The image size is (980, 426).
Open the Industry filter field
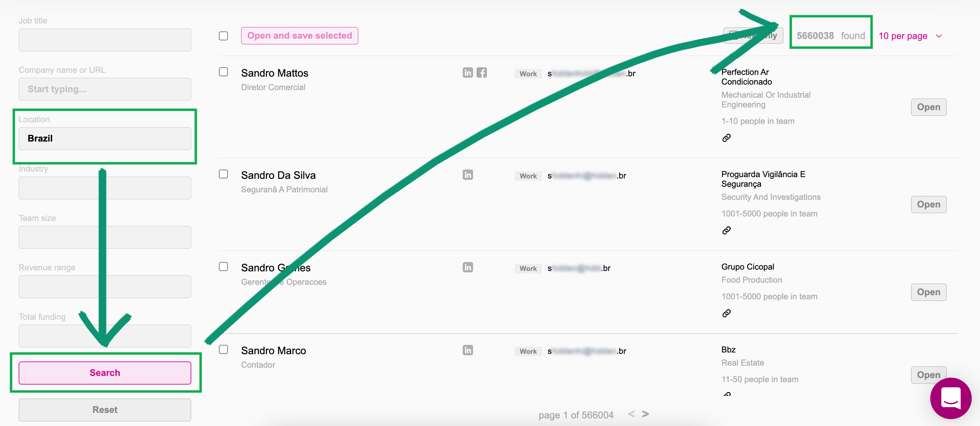[105, 188]
